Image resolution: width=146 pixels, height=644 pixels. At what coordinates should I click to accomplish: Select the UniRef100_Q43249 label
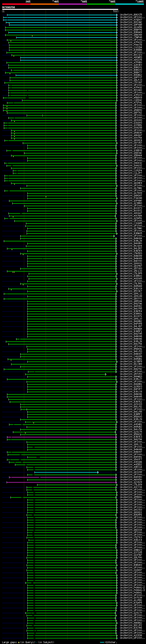click(x=131, y=472)
